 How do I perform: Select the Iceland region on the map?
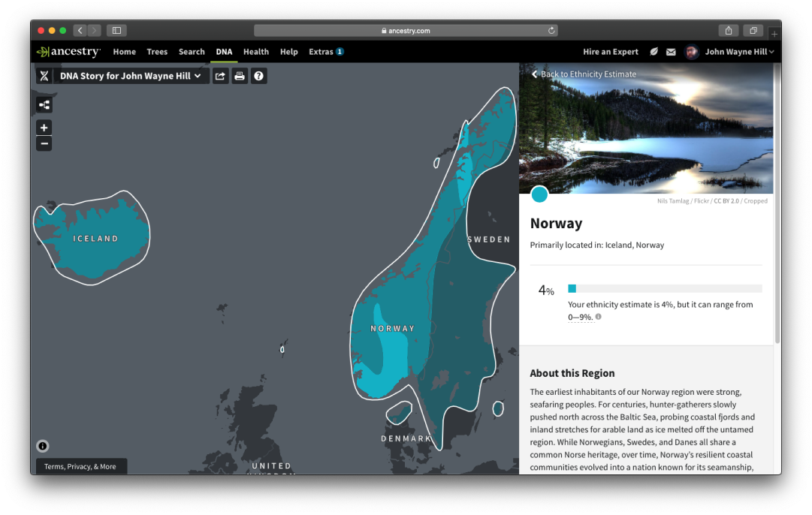tap(93, 238)
